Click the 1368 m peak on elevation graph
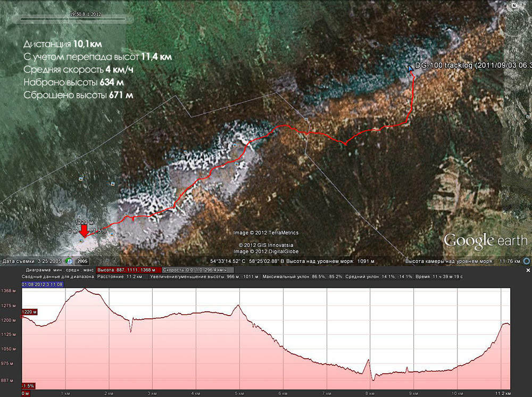 click(x=85, y=288)
